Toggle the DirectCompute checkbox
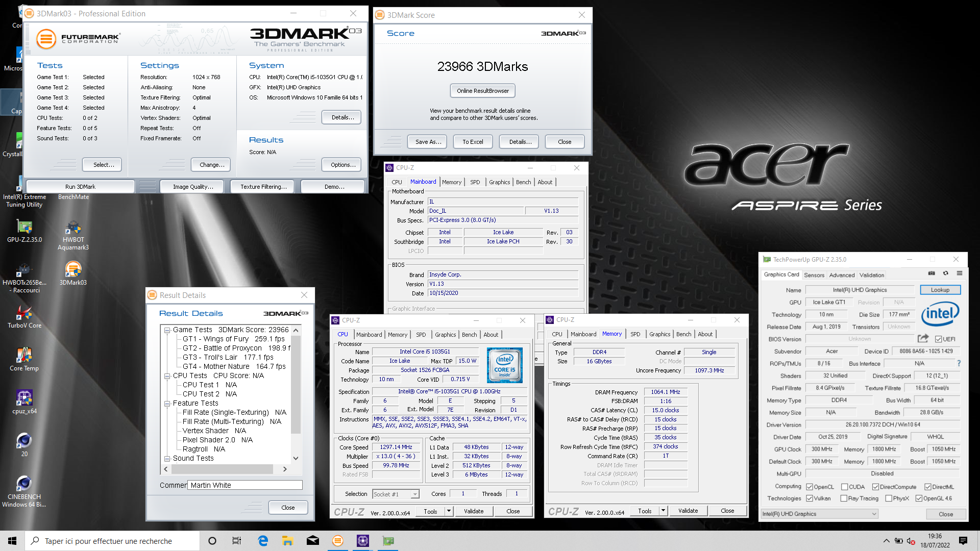 [x=875, y=487]
